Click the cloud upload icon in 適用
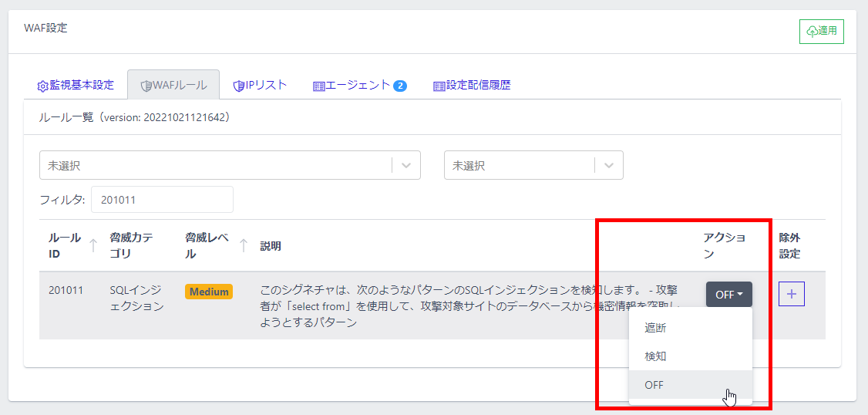Screen dimensions: 868x415 click(x=812, y=32)
